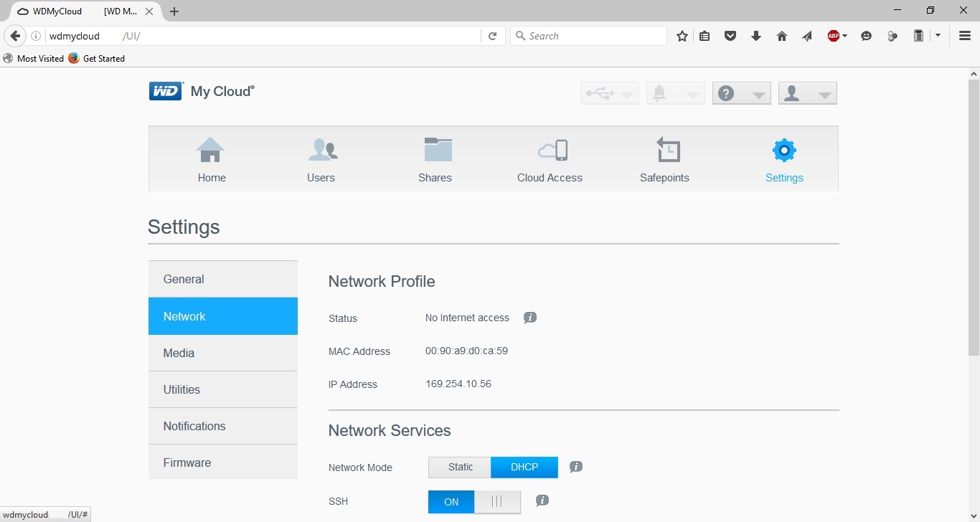Click the info icon beside No Internet access

pyautogui.click(x=530, y=318)
